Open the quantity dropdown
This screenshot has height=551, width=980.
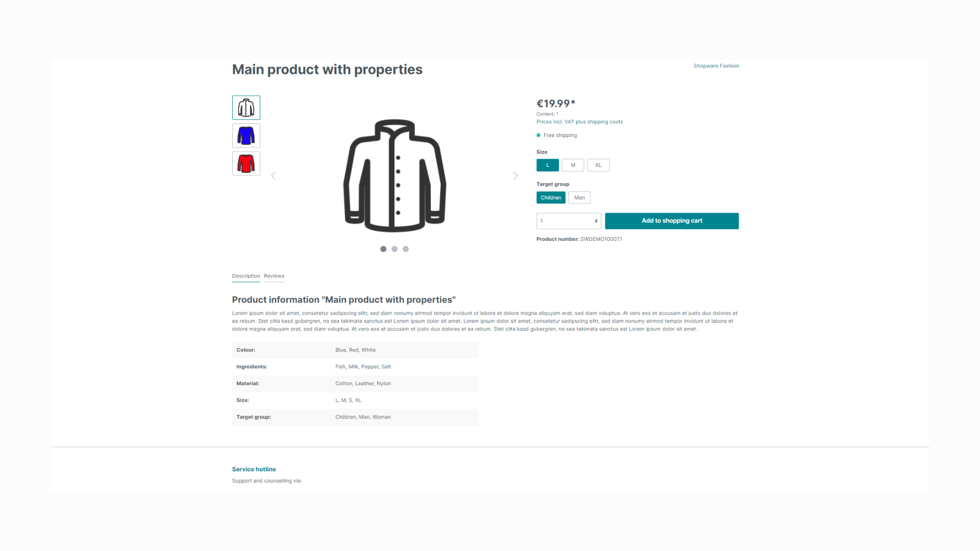pyautogui.click(x=569, y=221)
